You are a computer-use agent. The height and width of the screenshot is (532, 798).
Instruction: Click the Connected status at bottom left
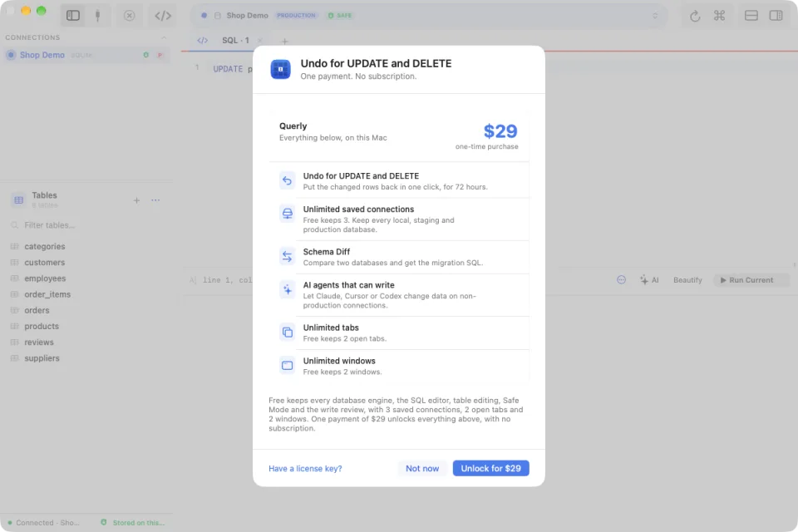click(44, 523)
